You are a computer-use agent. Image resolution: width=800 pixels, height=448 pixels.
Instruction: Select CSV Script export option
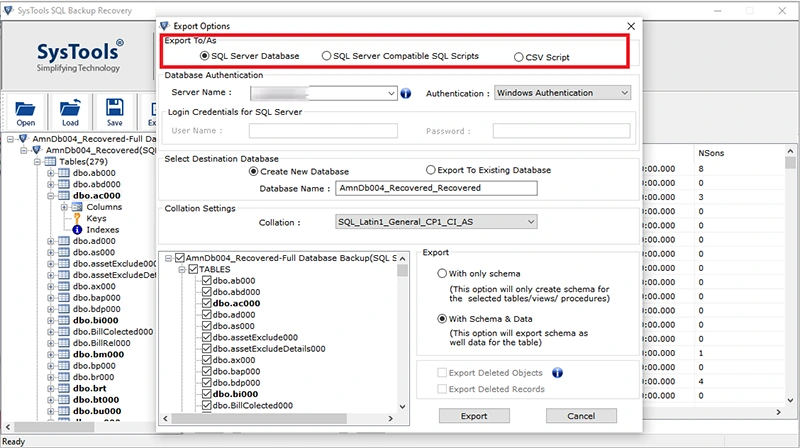pos(518,57)
